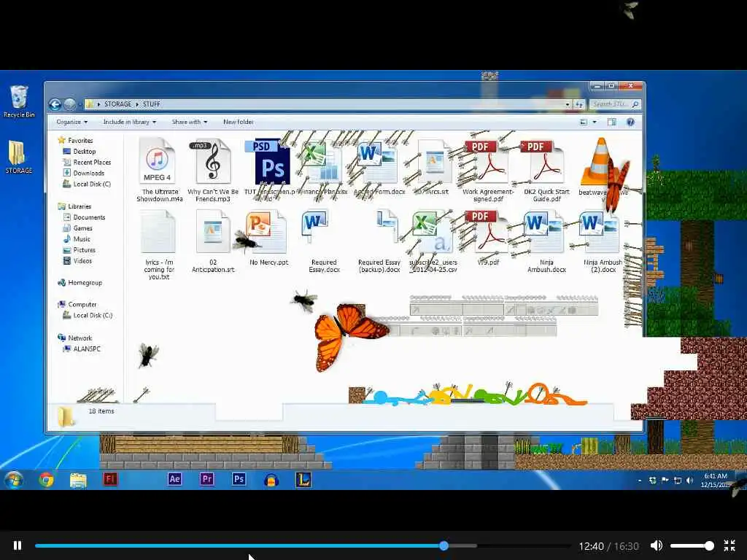Select No Mercy.ppt file
Screen dimensions: 747x560
pyautogui.click(x=268, y=238)
